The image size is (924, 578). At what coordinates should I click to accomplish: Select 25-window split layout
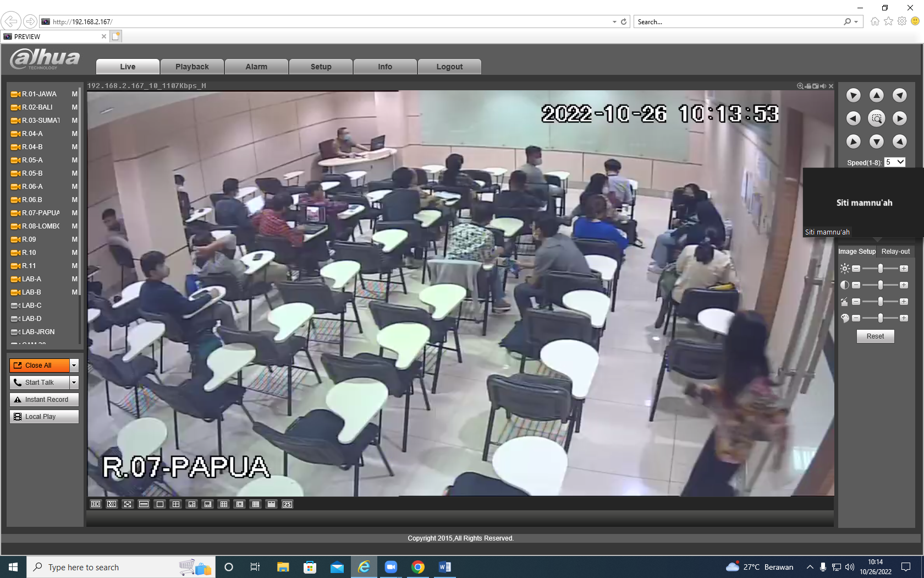click(287, 504)
